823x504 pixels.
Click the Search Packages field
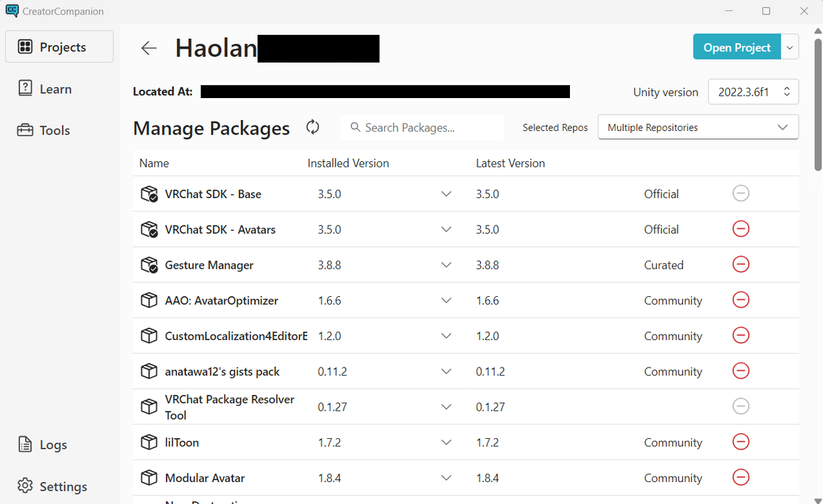[422, 128]
